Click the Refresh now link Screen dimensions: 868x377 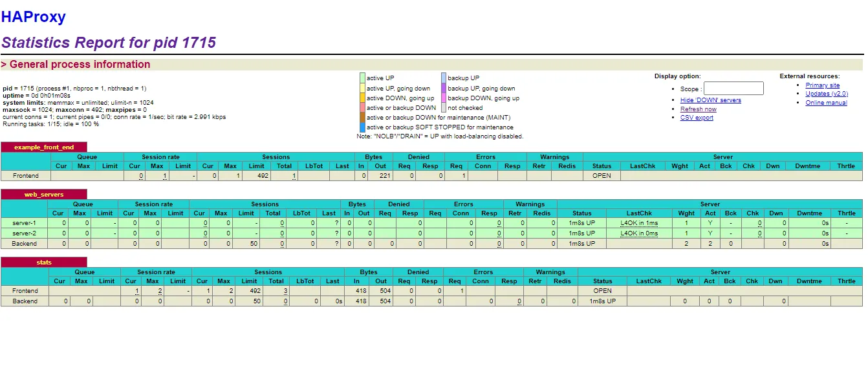698,109
